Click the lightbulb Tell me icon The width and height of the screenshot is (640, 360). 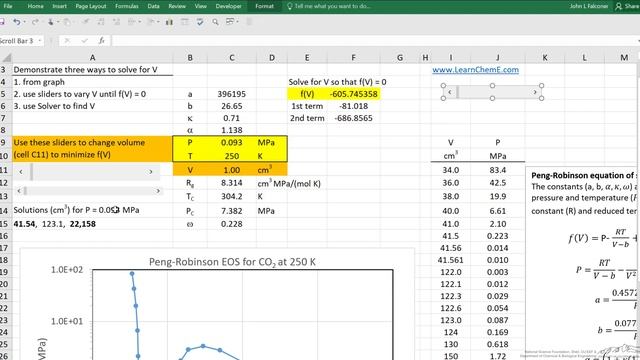(x=289, y=6)
